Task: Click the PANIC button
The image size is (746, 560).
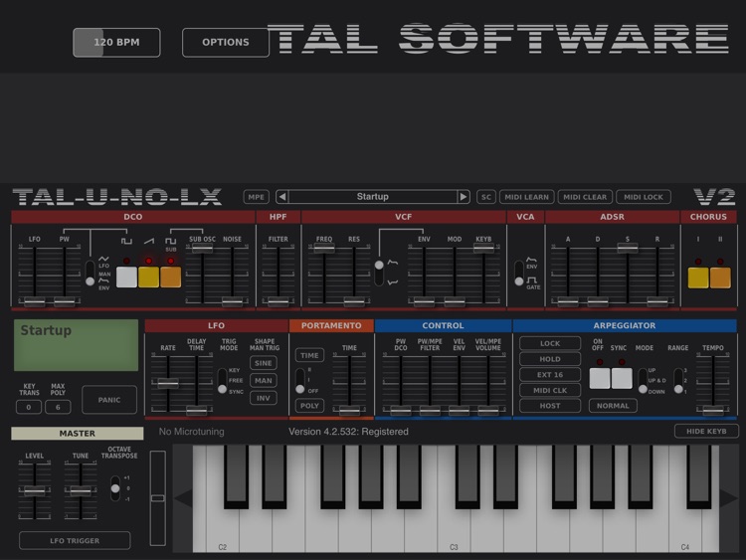Action: coord(109,400)
